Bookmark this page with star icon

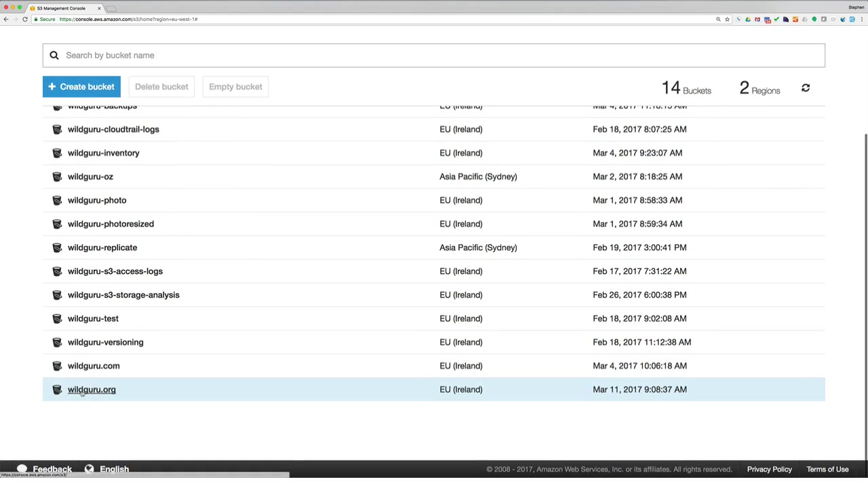tap(727, 19)
